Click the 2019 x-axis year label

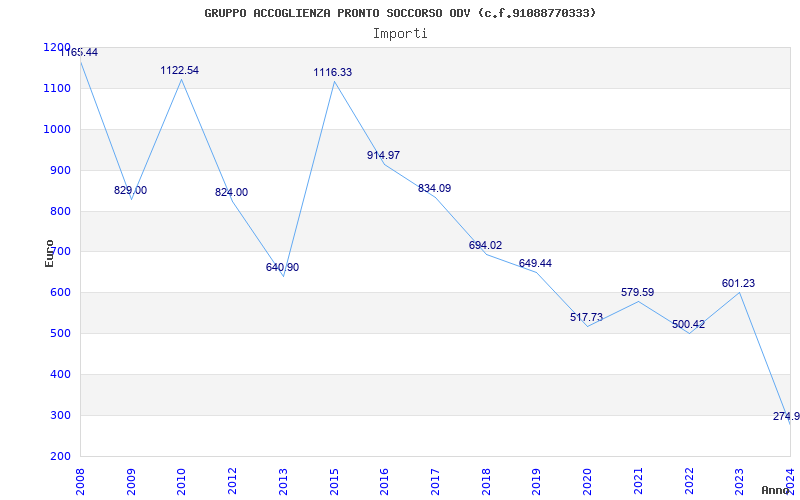[x=537, y=481]
